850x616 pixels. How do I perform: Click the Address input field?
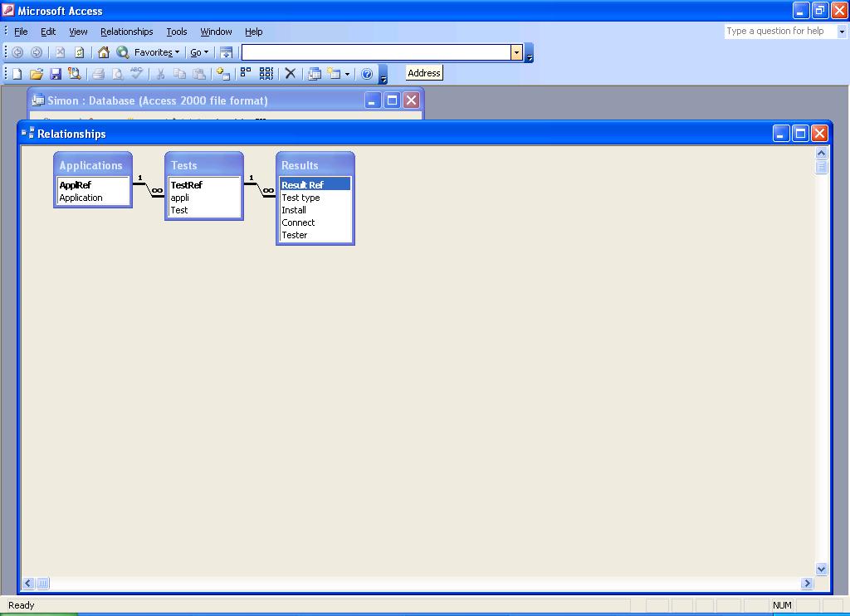(x=376, y=52)
